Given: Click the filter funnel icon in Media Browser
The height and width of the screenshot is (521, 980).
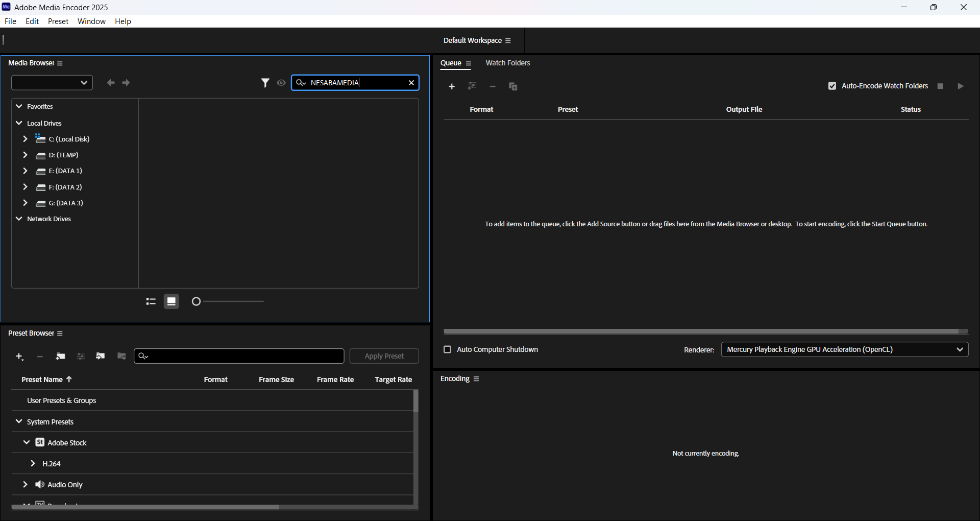Looking at the screenshot, I should pos(265,83).
